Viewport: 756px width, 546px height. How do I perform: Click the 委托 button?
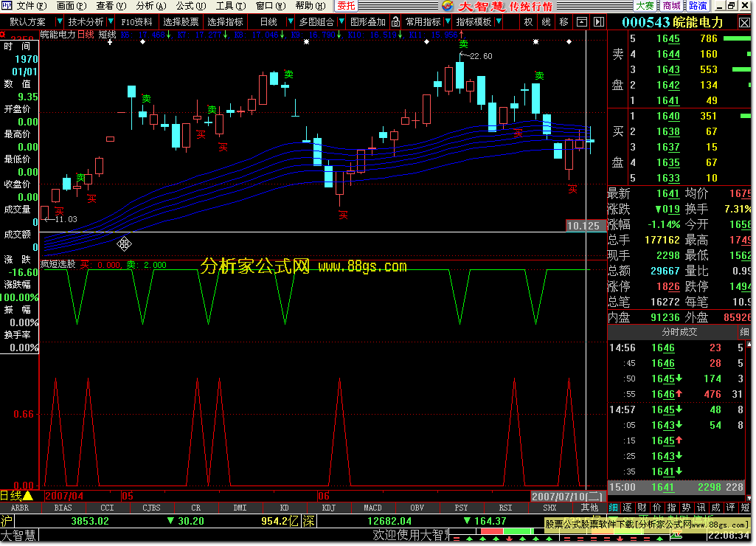(x=346, y=6)
